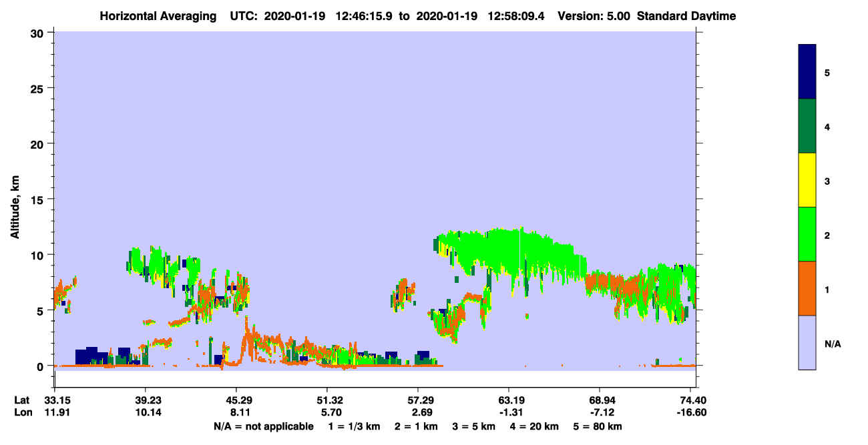Click longitude value 10.14
Screen dimensions: 868x445
(146, 412)
